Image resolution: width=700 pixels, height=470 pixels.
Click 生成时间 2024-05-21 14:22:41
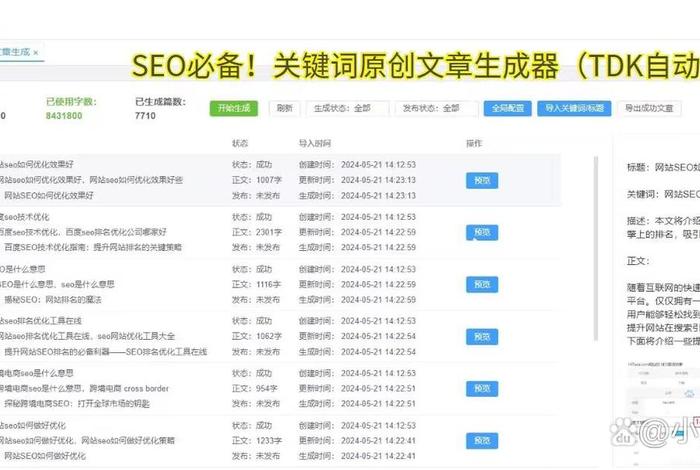(357, 456)
